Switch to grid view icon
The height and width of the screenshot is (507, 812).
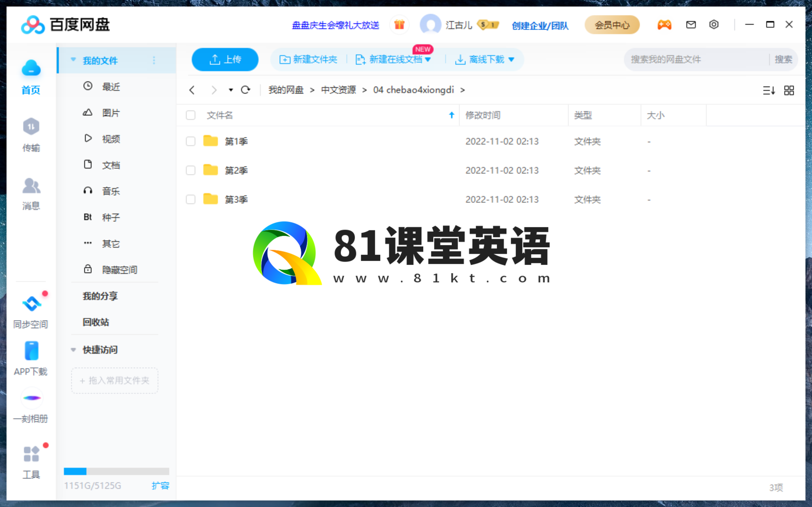789,91
